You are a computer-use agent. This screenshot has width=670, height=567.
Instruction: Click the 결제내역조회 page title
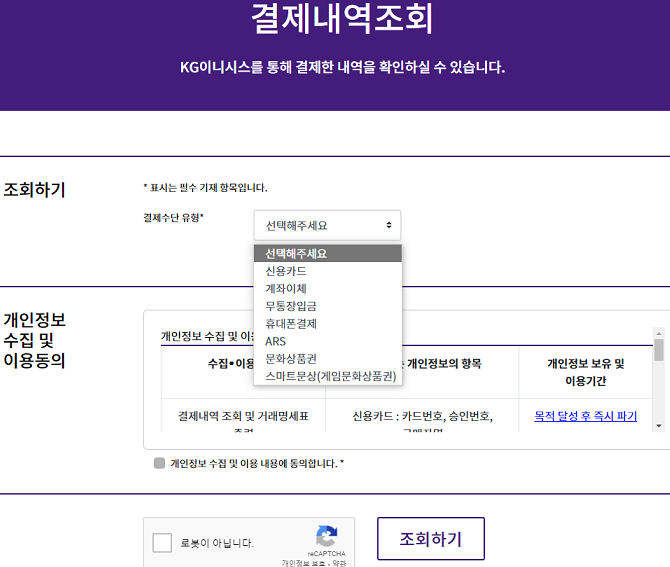point(342,18)
